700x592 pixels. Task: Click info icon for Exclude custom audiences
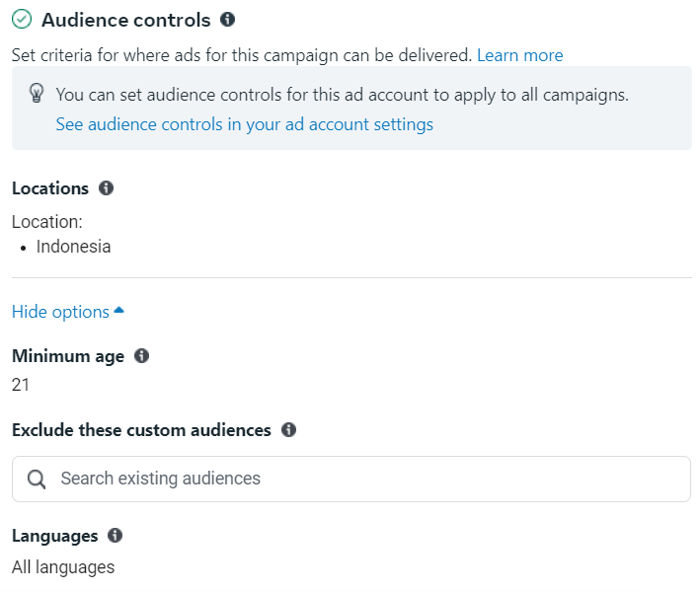pyautogui.click(x=288, y=429)
